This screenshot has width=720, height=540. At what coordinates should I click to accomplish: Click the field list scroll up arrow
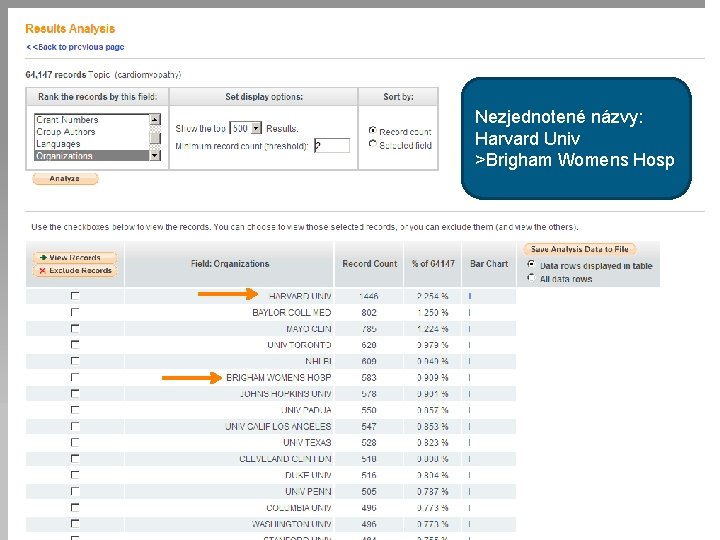[x=155, y=119]
